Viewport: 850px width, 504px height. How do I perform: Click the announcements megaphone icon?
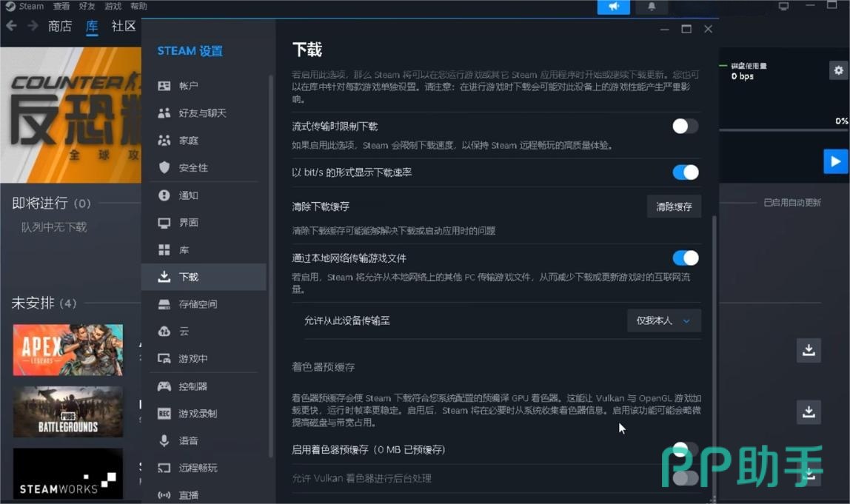coord(613,7)
